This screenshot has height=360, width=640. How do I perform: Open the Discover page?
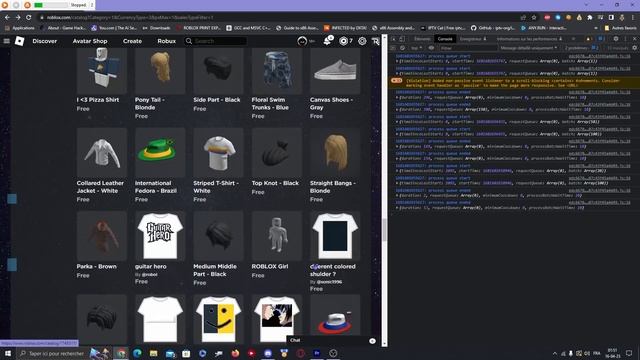coord(44,41)
